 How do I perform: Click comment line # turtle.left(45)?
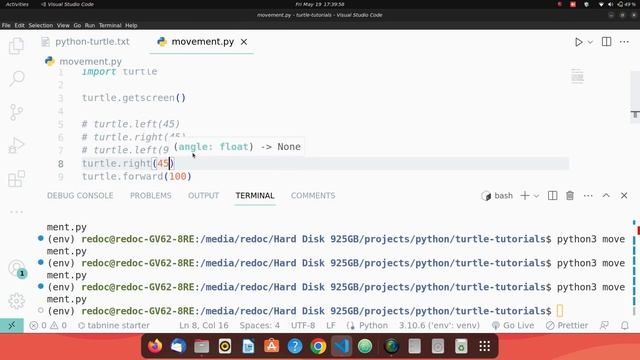coord(131,124)
